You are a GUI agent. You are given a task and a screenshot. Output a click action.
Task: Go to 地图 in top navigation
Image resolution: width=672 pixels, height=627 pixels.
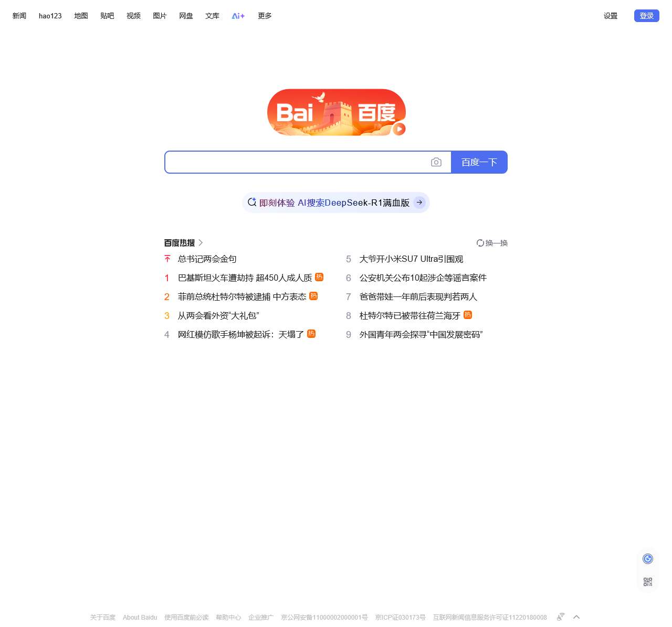(x=81, y=16)
